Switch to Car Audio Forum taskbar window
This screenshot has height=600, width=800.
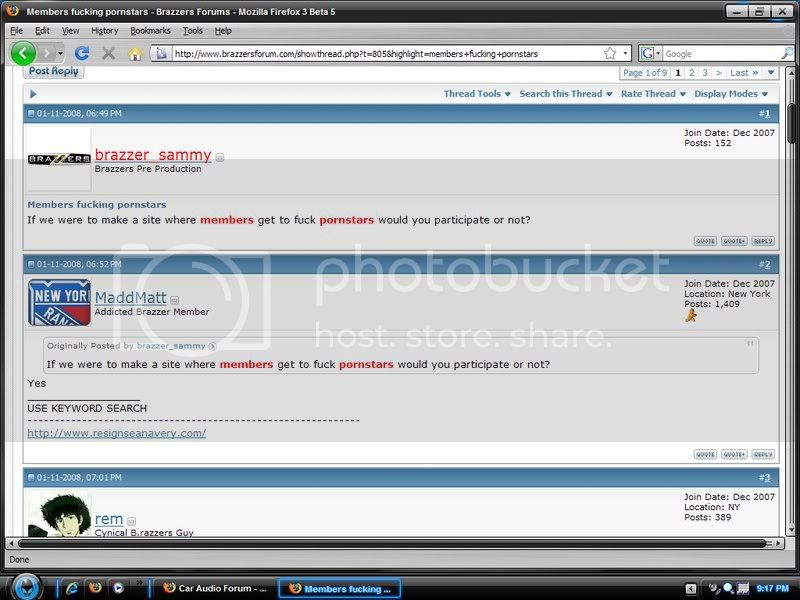tap(215, 588)
